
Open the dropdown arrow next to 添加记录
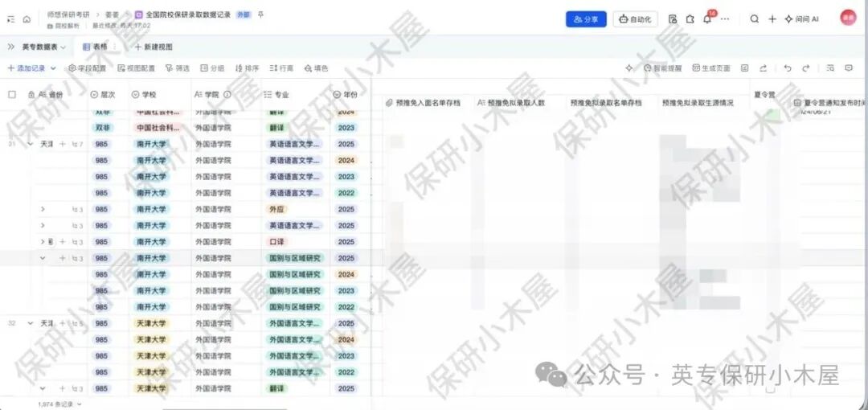click(53, 68)
